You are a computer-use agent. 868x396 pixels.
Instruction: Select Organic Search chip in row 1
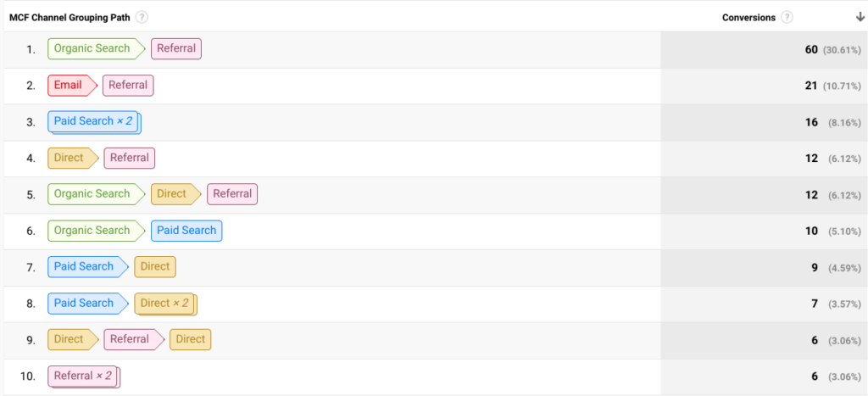point(97,48)
